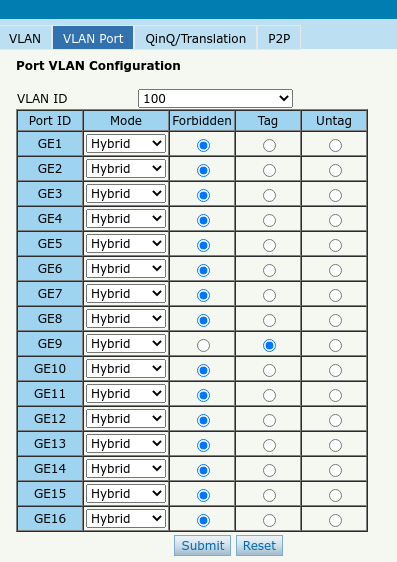Mark GE12 as Untag
This screenshot has height=562, width=397.
tap(335, 420)
